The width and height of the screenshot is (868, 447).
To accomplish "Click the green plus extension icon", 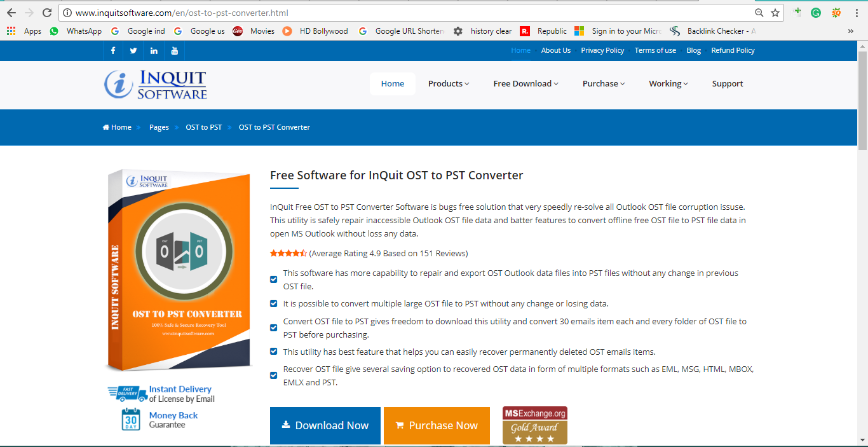I will point(797,12).
